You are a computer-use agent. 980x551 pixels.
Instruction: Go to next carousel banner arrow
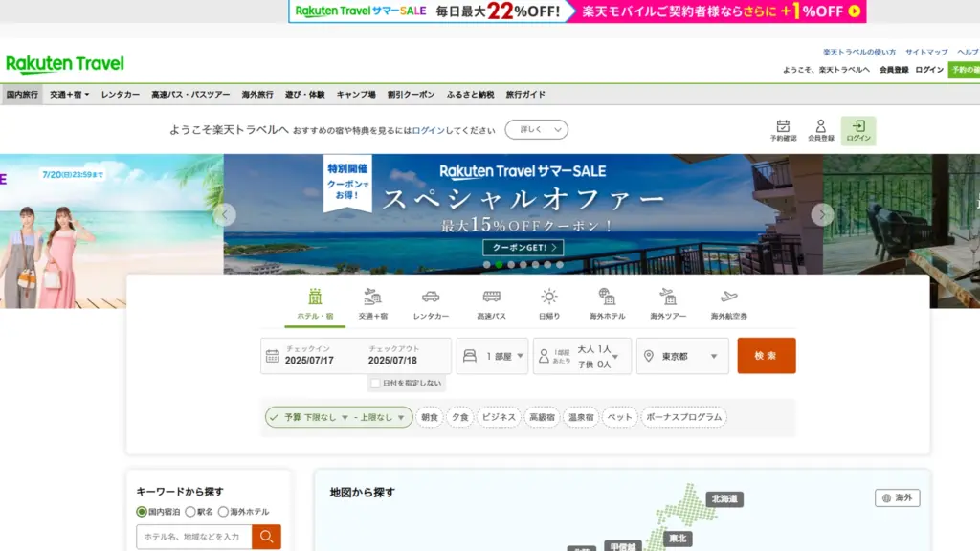[822, 214]
